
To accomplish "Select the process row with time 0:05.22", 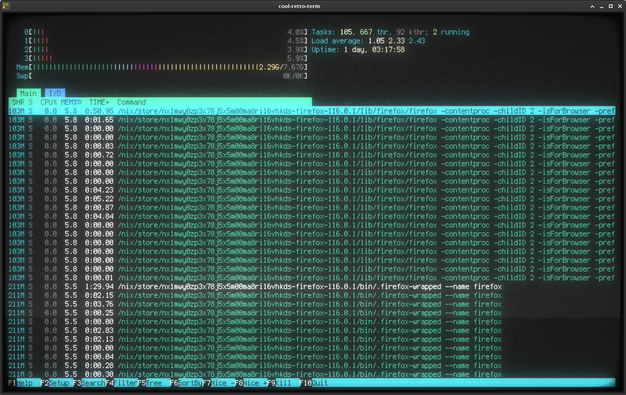I will pyautogui.click(x=312, y=199).
